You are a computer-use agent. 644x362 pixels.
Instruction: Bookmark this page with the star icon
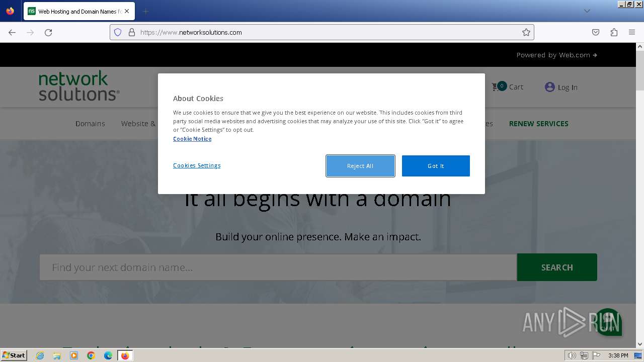[x=526, y=32]
